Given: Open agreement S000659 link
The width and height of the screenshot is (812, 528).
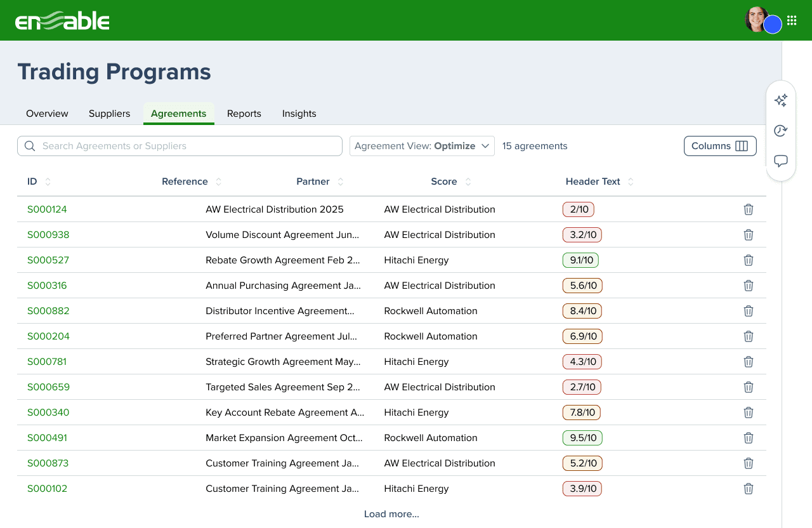Looking at the screenshot, I should pyautogui.click(x=48, y=387).
